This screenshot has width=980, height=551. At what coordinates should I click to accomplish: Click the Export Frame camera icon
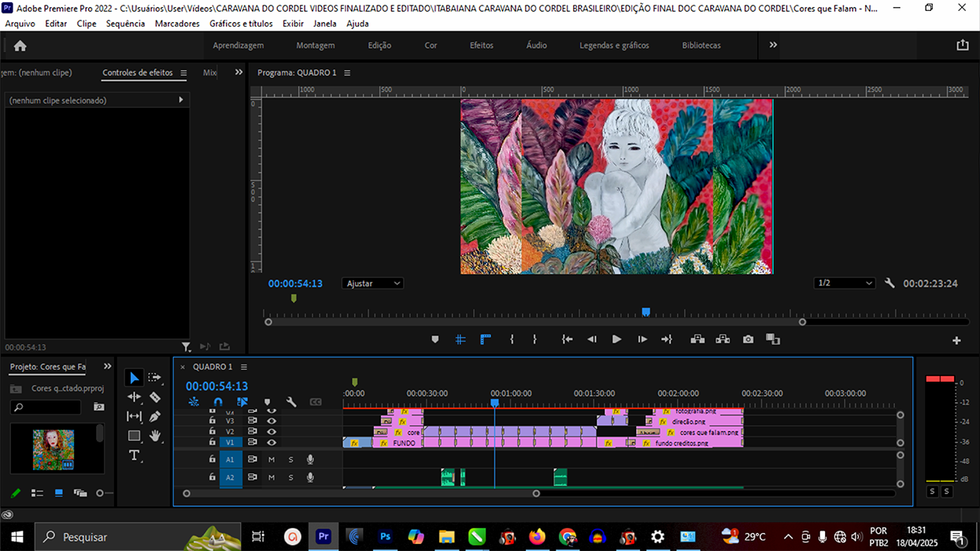pos(748,339)
